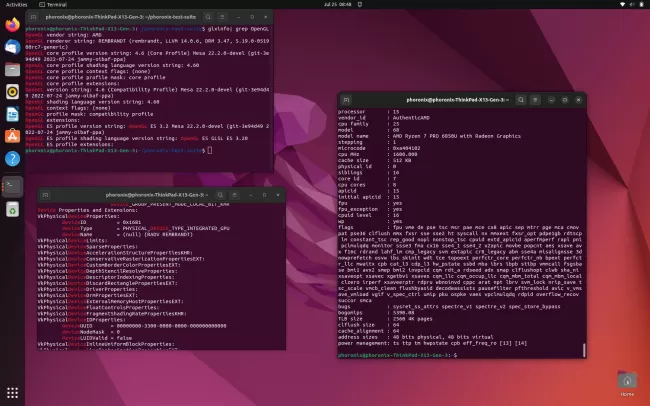Open the Home folder desktop icon
Image resolution: width=650 pixels, height=406 pixels.
[x=626, y=381]
